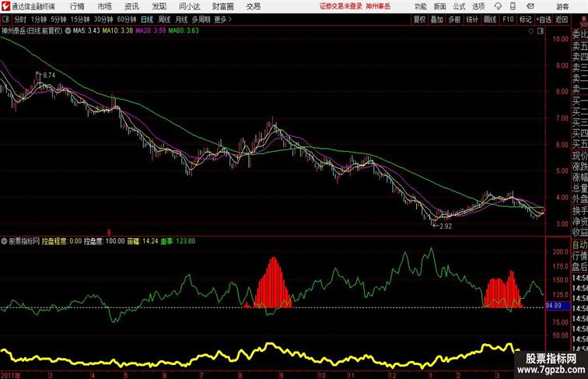588x379 pixels.
Task: Open the 发现 menu
Action: 159,6
